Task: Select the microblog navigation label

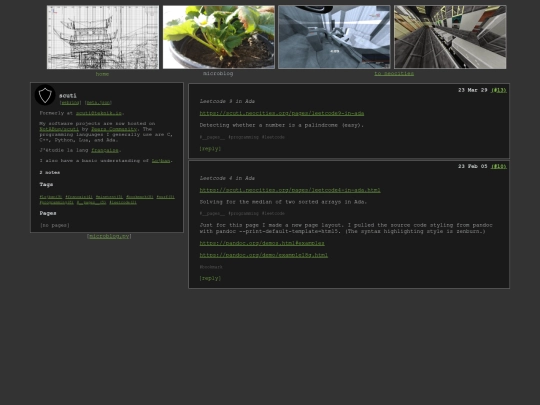Action: pyautogui.click(x=218, y=73)
